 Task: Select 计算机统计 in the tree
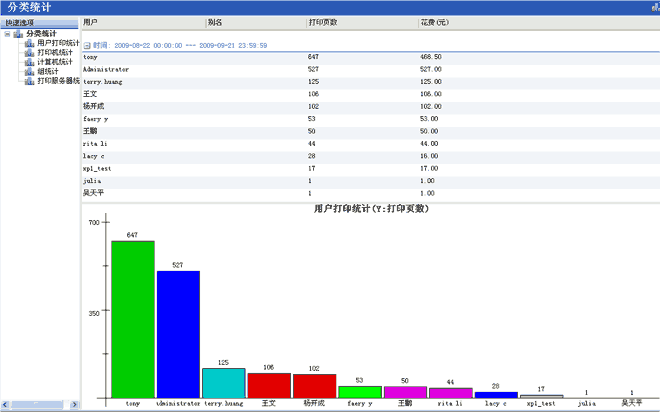tap(55, 62)
